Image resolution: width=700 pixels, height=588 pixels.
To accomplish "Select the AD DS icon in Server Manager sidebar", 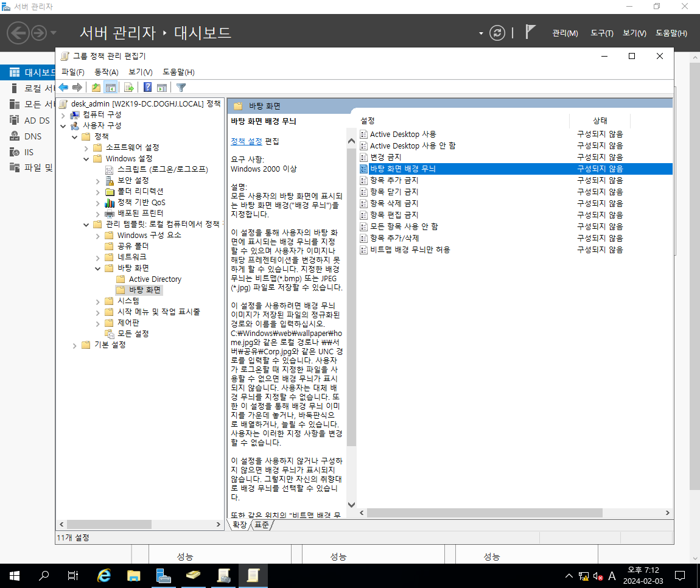I will [15, 120].
